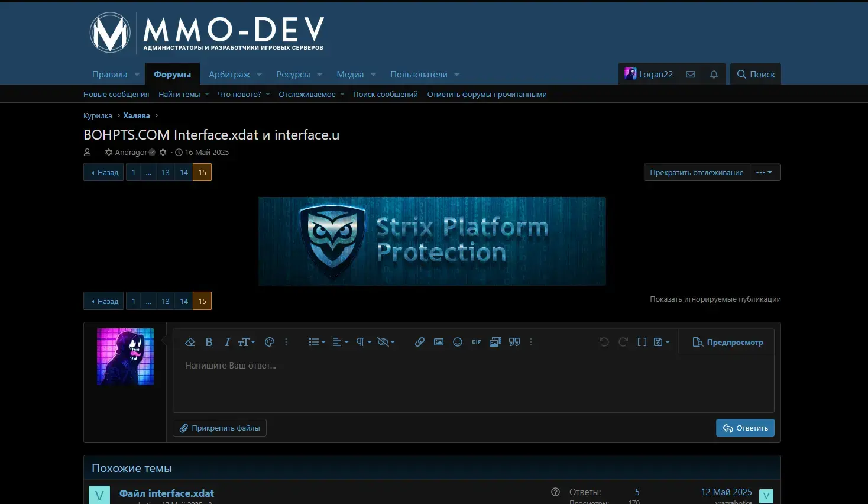Click the user avatar beside the editor

(125, 357)
